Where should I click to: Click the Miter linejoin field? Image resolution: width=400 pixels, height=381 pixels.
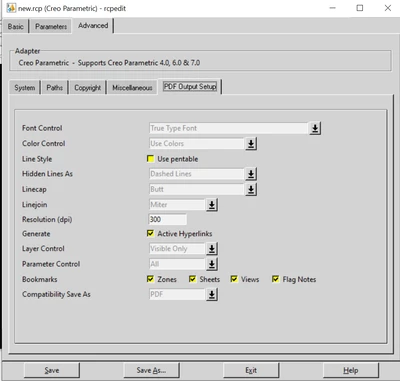click(177, 205)
